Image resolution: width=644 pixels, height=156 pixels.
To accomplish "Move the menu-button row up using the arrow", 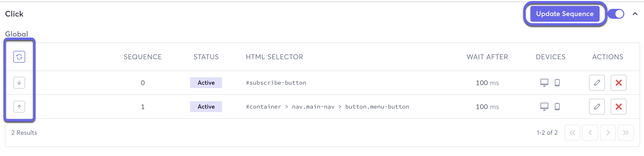I will (19, 106).
